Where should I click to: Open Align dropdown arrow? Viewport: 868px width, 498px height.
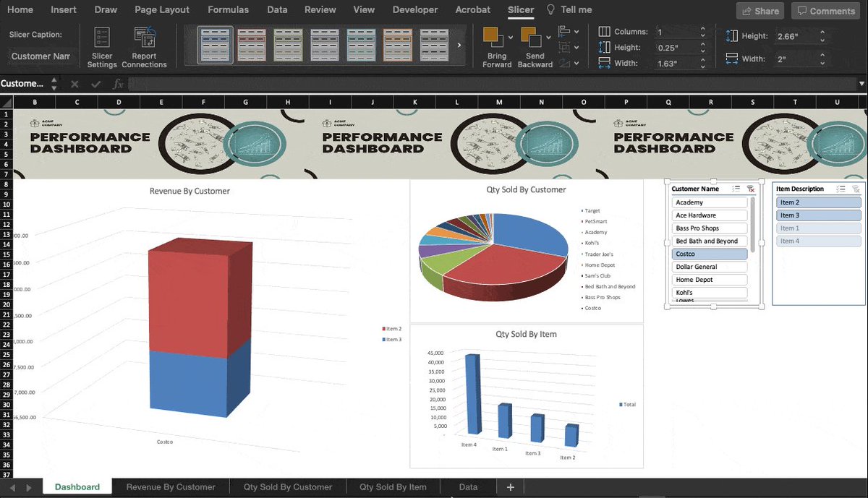(576, 32)
